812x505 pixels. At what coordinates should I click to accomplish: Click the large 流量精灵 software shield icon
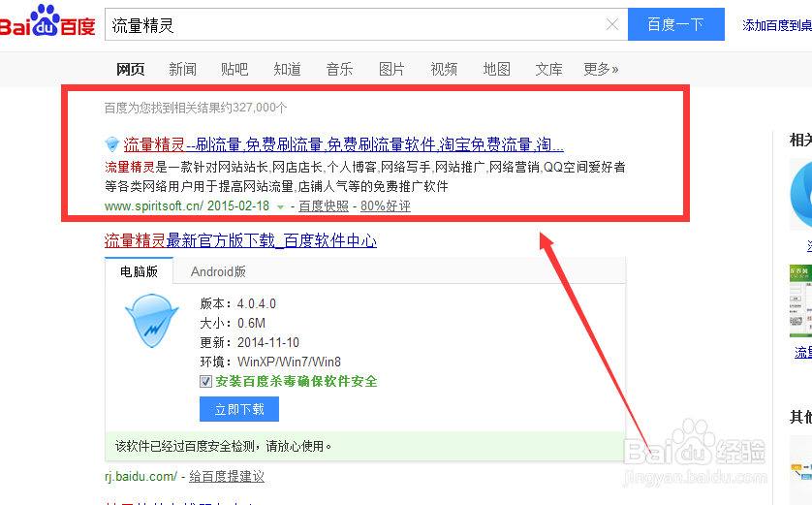[152, 321]
